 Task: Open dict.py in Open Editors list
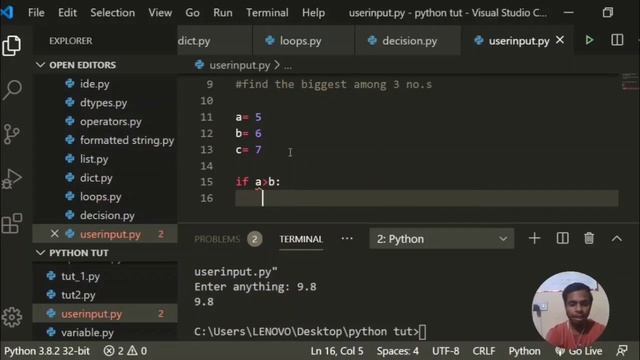pos(105,178)
